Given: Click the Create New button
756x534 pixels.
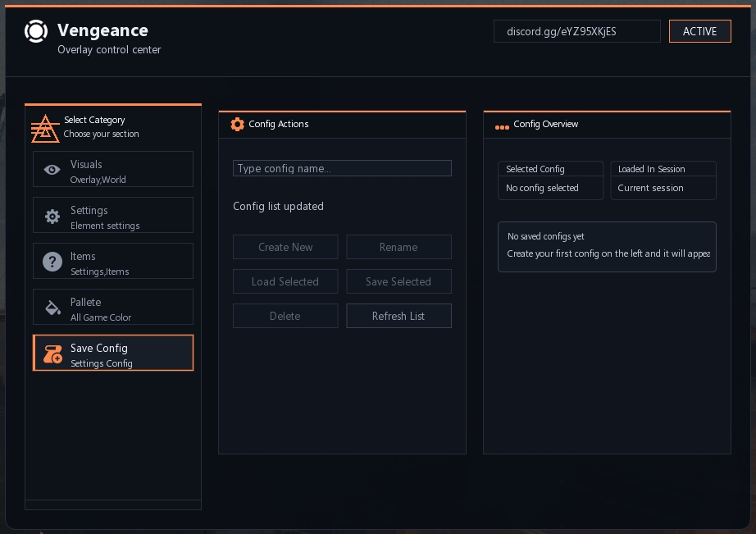Looking at the screenshot, I should coord(285,247).
